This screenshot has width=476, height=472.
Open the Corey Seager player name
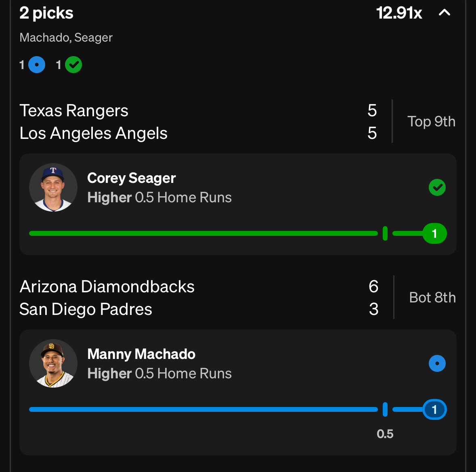click(131, 178)
